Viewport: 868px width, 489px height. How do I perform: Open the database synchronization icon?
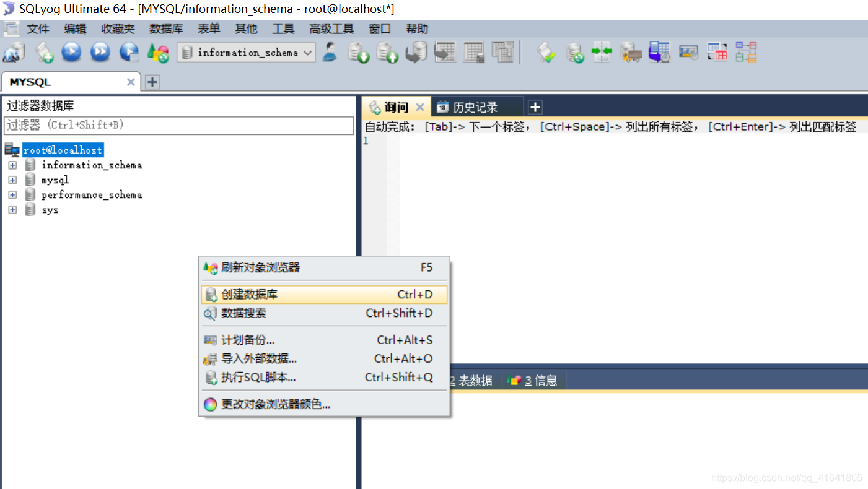click(576, 53)
